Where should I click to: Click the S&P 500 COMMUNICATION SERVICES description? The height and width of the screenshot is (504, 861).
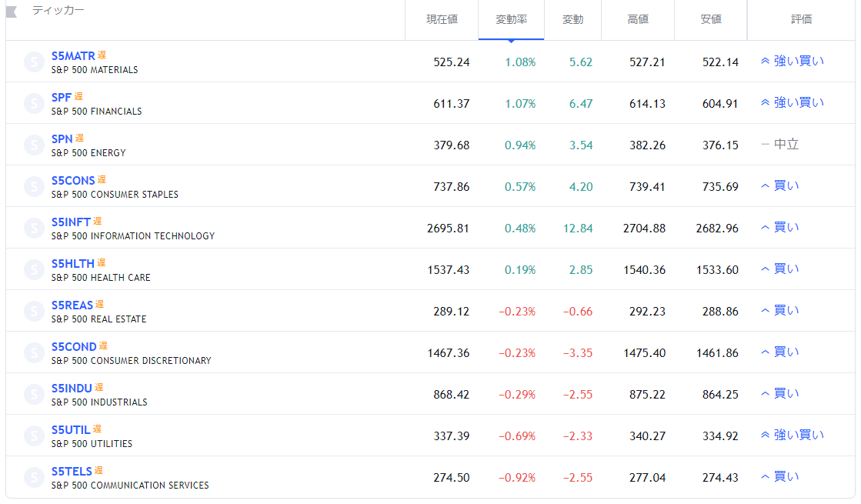pyautogui.click(x=130, y=486)
